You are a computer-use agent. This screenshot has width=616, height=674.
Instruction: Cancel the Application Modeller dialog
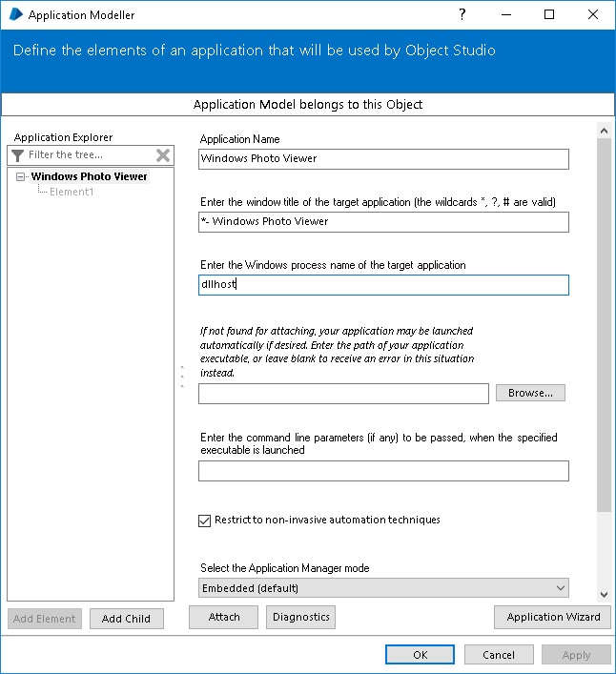click(x=499, y=655)
